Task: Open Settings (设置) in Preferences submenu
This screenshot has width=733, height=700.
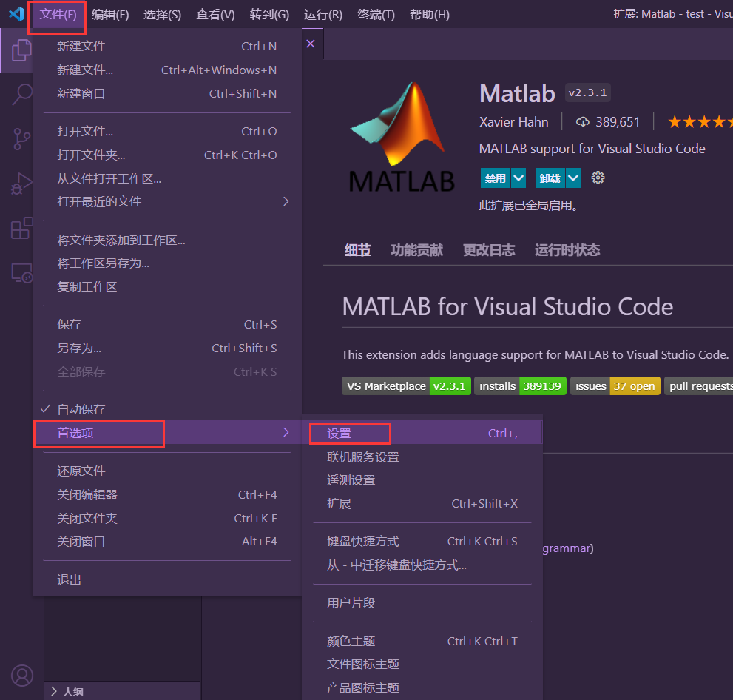Action: tap(423, 433)
